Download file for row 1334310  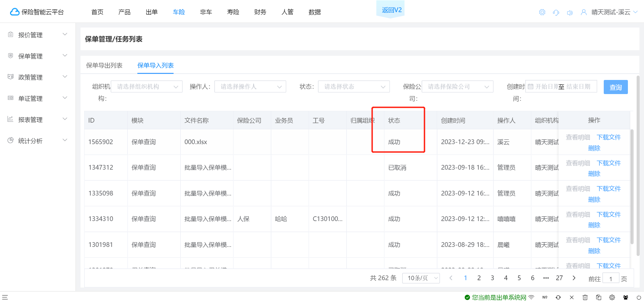pyautogui.click(x=609, y=215)
